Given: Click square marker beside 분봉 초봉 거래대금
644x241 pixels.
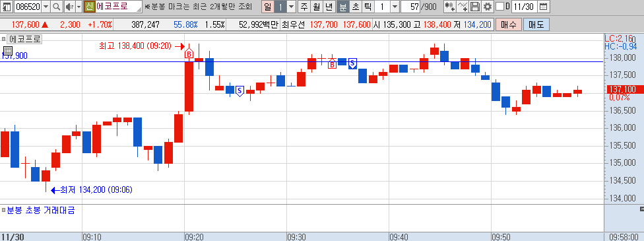Looking at the screenshot, I should 3,210.
